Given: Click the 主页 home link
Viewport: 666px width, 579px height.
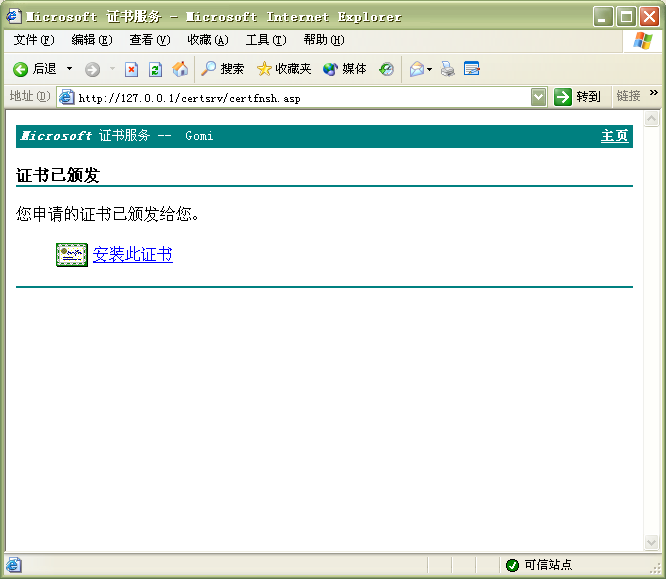Looking at the screenshot, I should 614,136.
